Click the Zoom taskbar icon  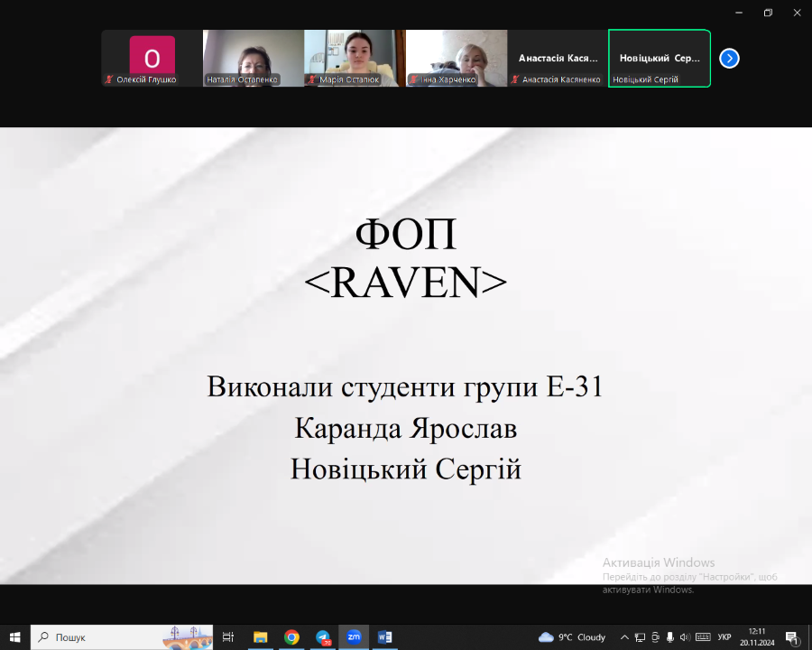click(x=354, y=637)
